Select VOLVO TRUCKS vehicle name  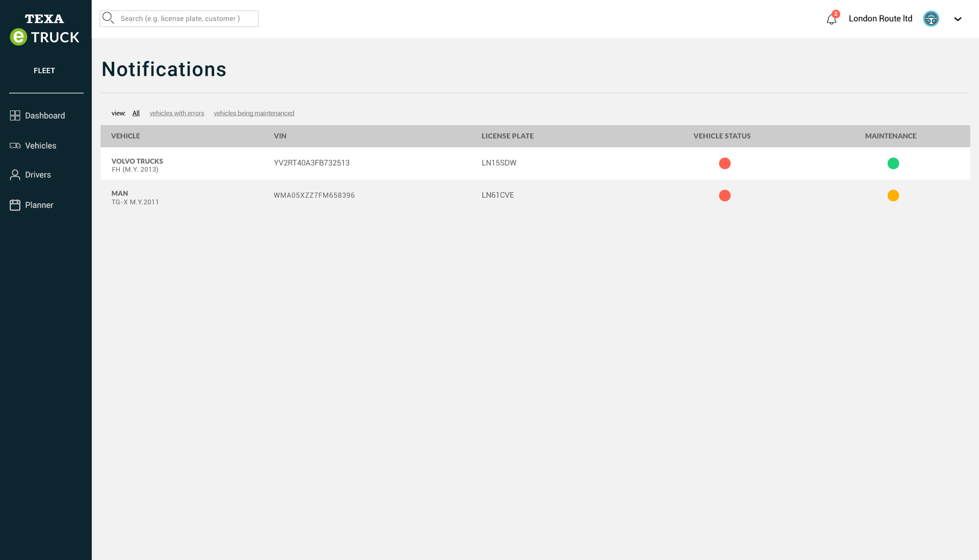coord(137,162)
